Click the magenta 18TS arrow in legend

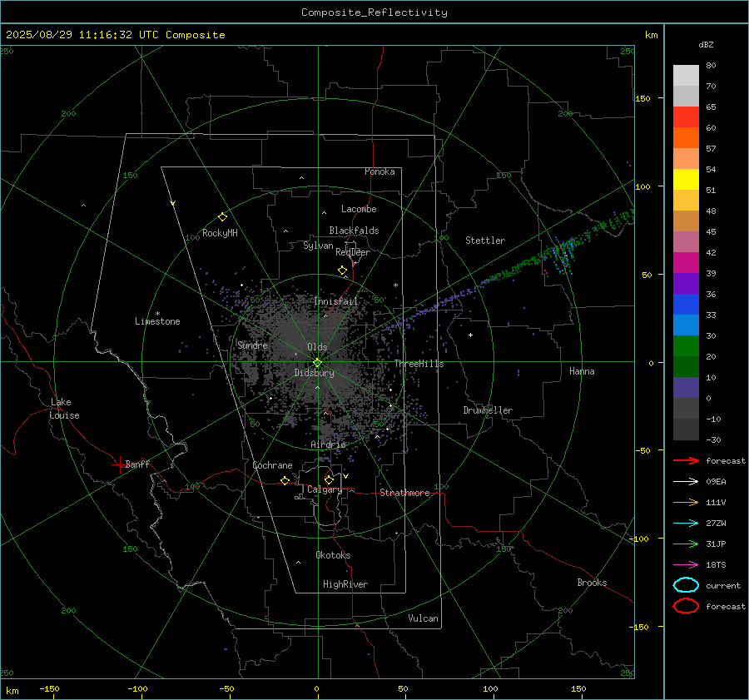click(x=686, y=565)
